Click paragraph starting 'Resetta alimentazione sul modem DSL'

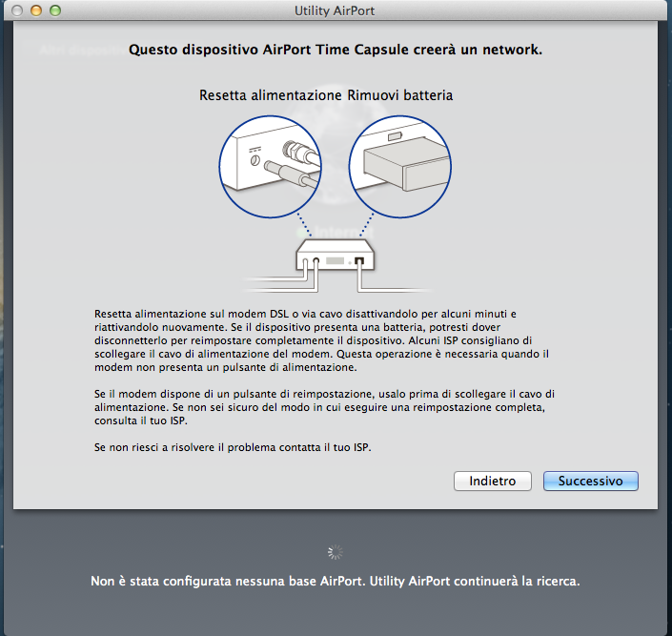point(322,340)
